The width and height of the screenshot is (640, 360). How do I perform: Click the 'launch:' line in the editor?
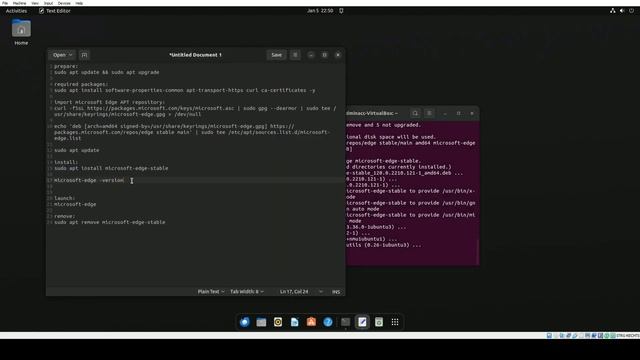pos(64,198)
